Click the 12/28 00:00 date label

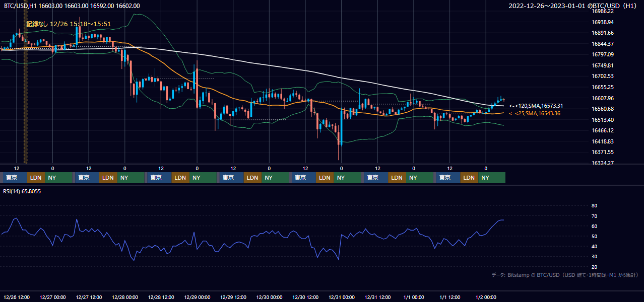[125, 297]
